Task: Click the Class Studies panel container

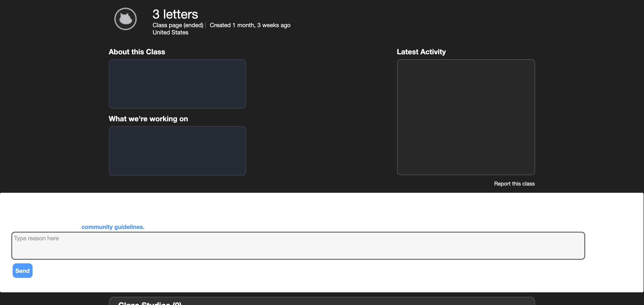Action: click(322, 302)
